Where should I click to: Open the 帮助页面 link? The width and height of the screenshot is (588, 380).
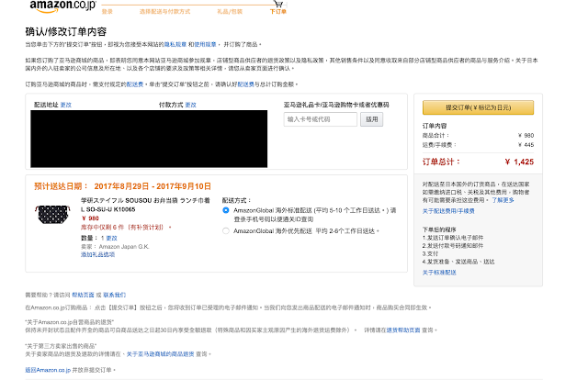pos(83,295)
